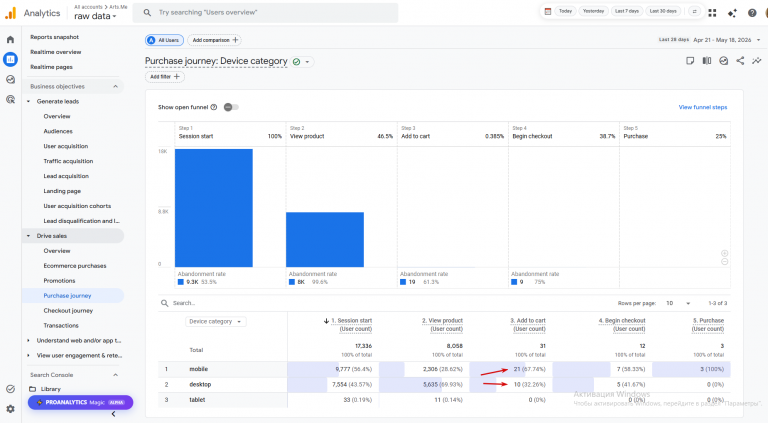768x423 pixels.
Task: Open the Rows per page dropdown
Action: 678,304
